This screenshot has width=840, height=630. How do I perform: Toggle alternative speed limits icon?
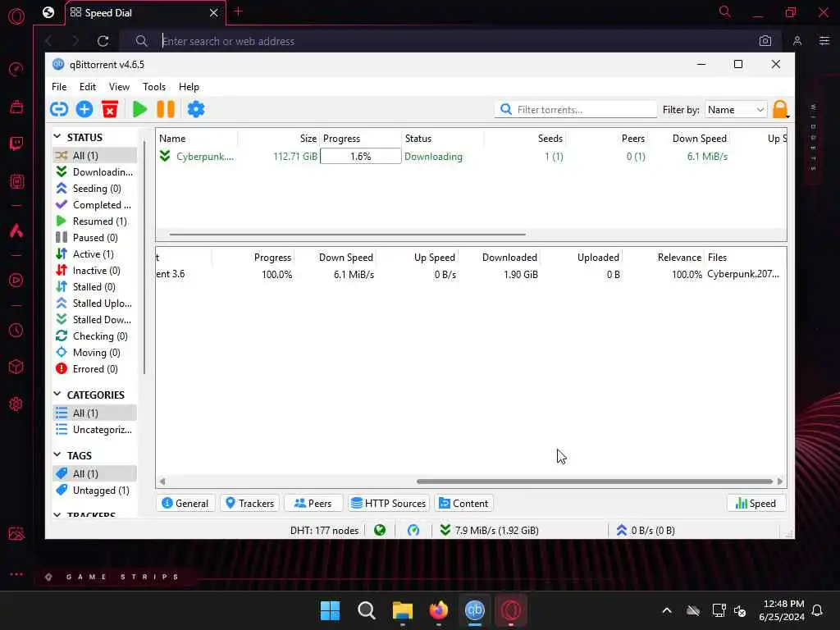pos(413,531)
